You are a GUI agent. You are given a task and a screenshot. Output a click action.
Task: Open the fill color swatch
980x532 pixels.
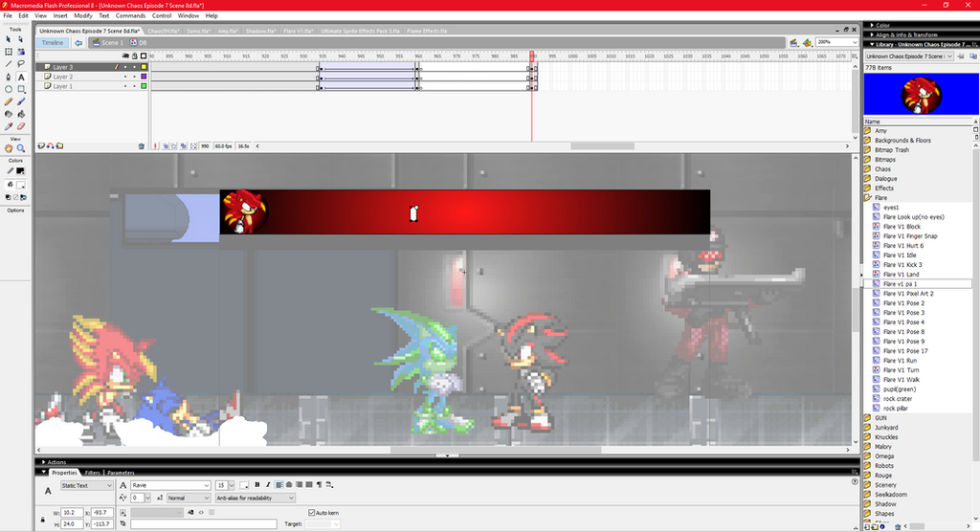point(20,185)
